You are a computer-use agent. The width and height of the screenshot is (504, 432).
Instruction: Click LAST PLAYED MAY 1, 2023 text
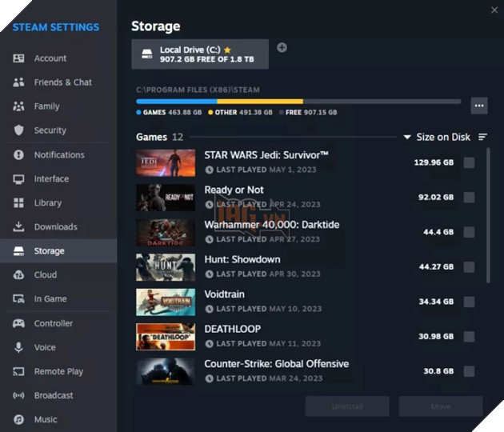266,170
